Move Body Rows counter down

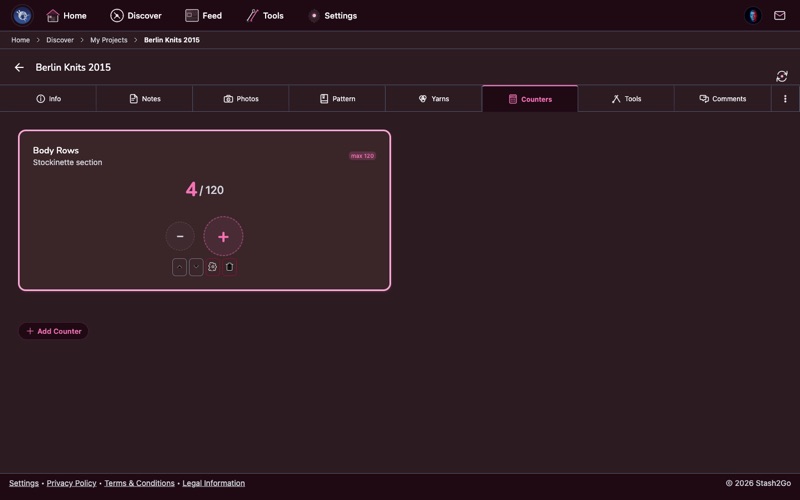[x=196, y=267]
